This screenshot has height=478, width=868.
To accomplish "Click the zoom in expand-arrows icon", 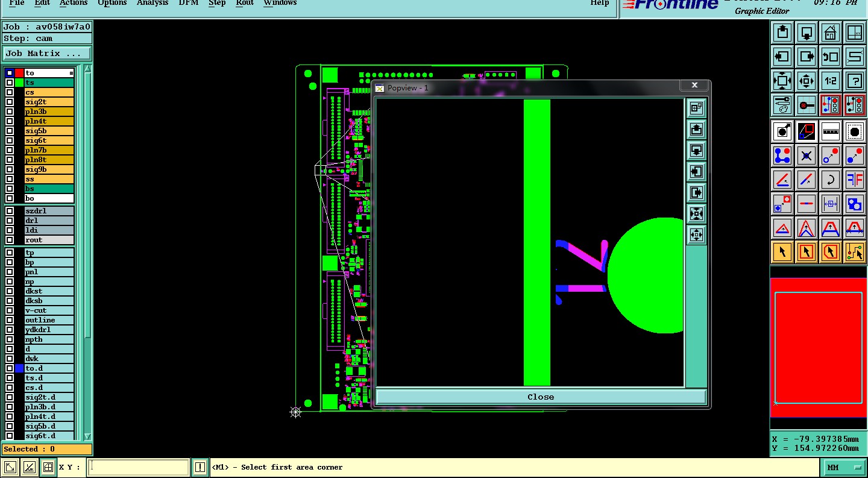I will click(782, 80).
